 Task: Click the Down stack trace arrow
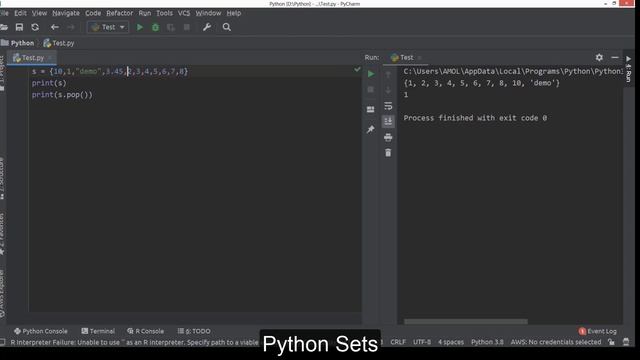pyautogui.click(x=388, y=90)
